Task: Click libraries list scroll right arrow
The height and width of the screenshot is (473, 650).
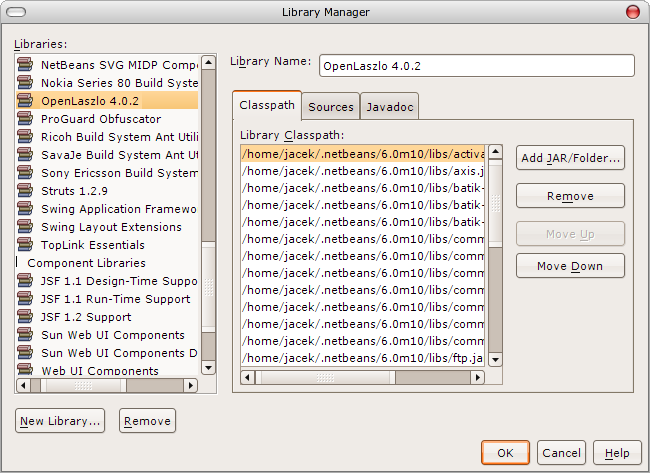Action: [x=190, y=386]
